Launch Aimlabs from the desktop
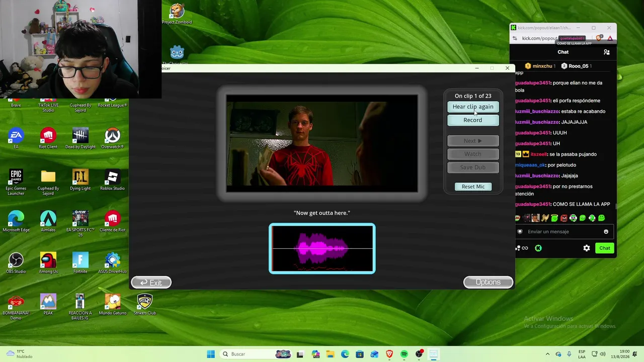Screen dimensions: 644x362 point(48,222)
